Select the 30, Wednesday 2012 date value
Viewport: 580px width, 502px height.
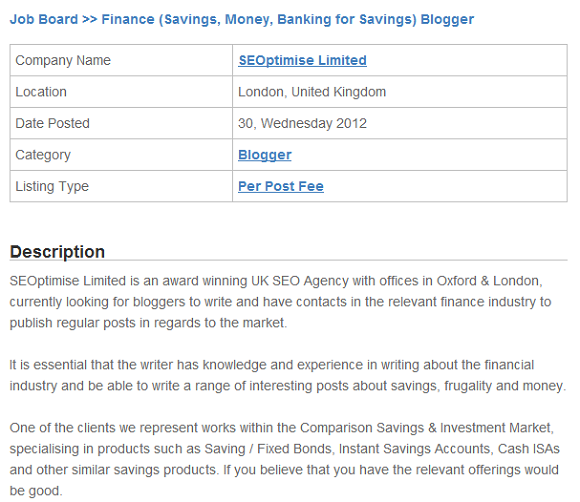[x=302, y=123]
